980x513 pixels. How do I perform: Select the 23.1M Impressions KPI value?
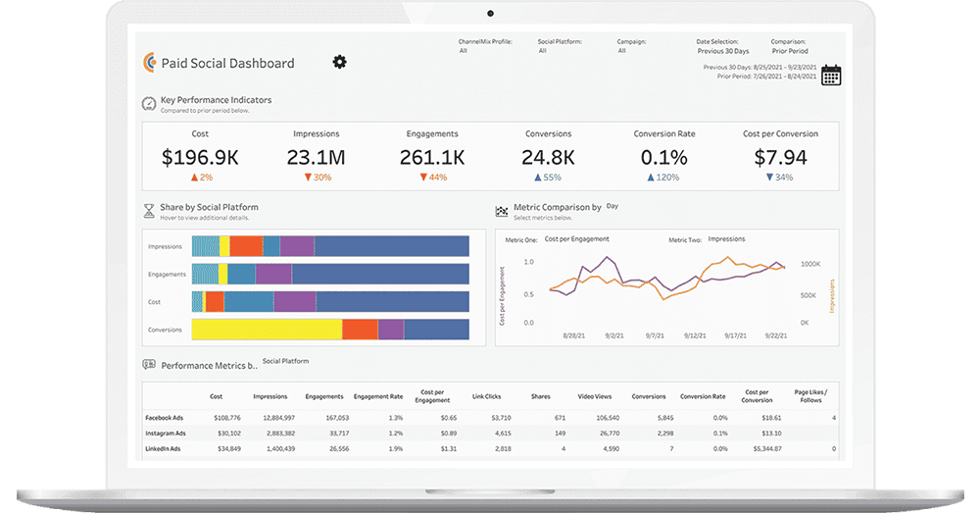[317, 157]
